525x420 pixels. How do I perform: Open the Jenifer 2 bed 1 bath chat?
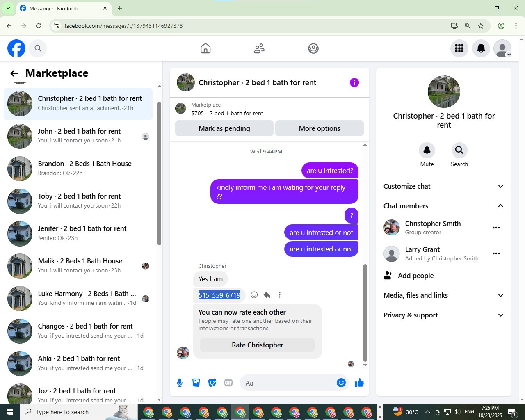click(x=78, y=233)
